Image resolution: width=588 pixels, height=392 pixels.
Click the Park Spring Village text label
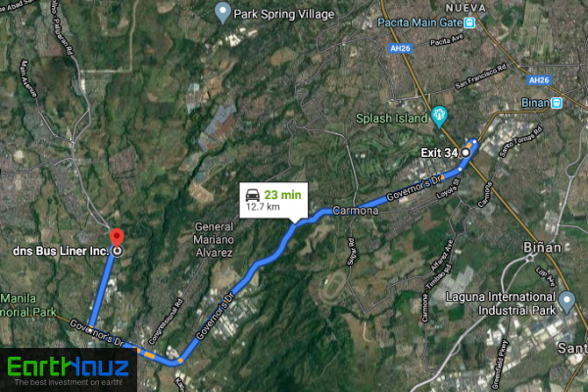tap(284, 15)
